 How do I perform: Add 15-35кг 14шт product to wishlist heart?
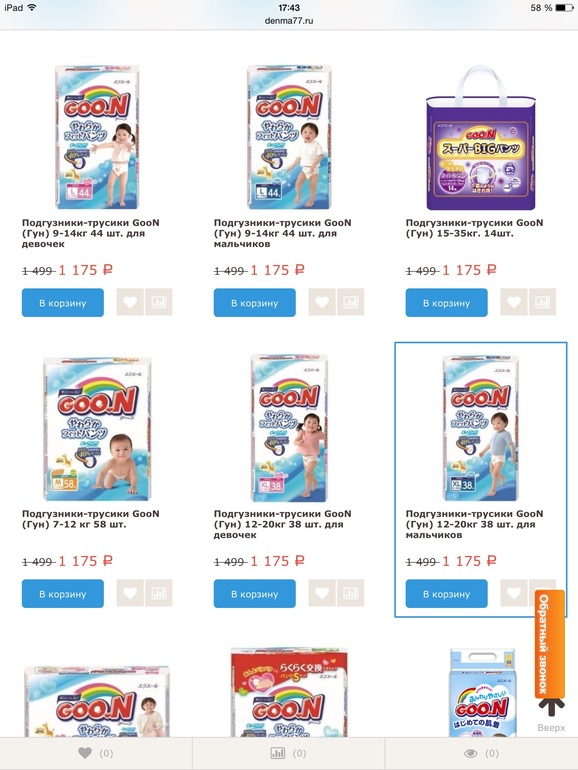[514, 302]
